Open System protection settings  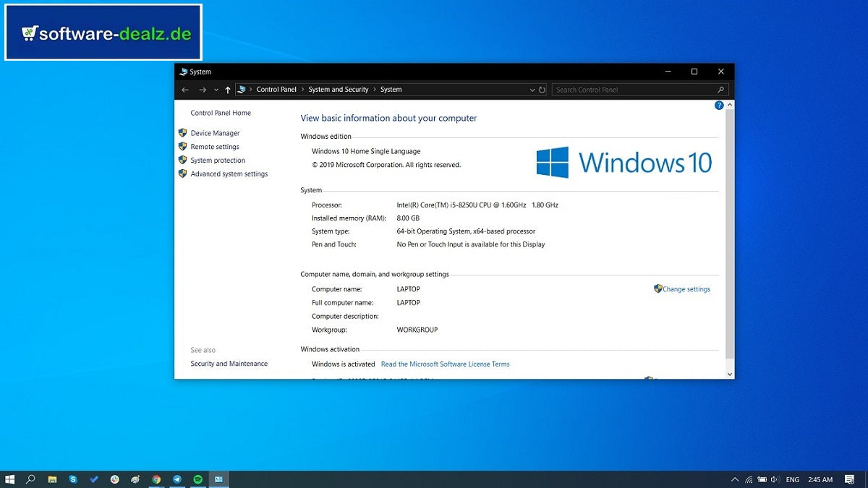[216, 160]
